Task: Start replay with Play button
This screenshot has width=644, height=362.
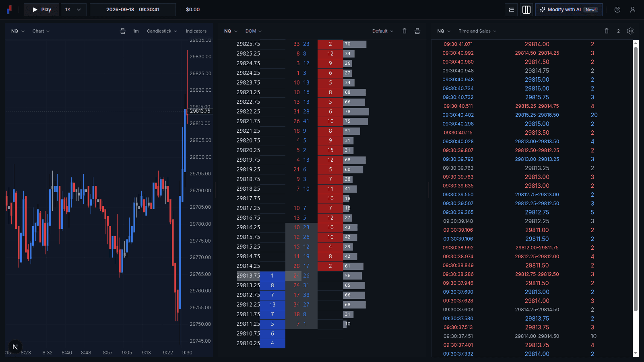Action: point(41,10)
